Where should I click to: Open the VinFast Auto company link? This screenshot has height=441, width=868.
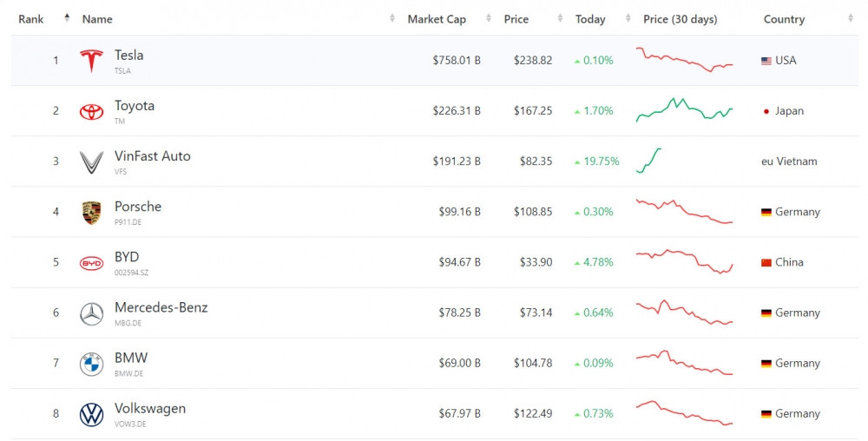[152, 156]
